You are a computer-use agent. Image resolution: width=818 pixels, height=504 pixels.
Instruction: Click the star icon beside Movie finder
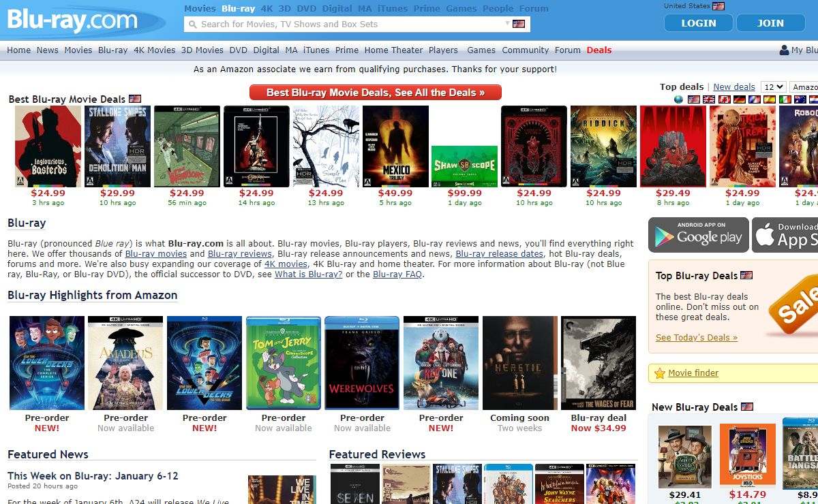(x=659, y=373)
